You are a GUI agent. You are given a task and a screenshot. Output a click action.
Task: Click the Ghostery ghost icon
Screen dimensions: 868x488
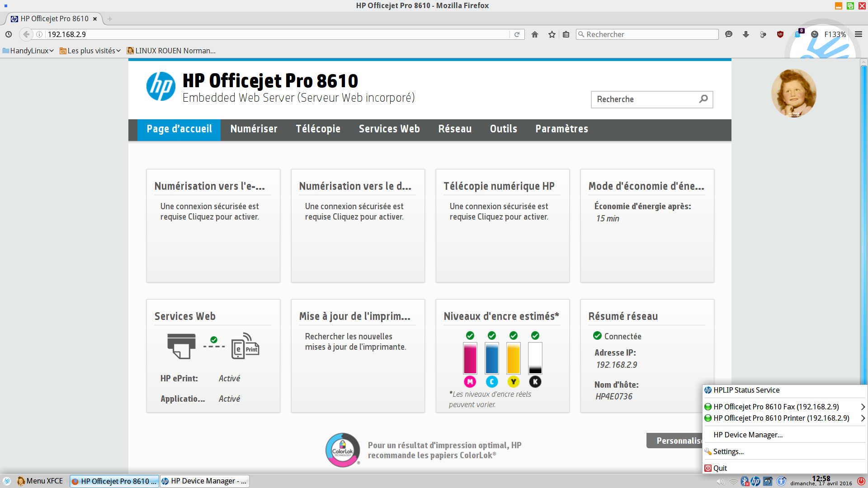click(798, 34)
